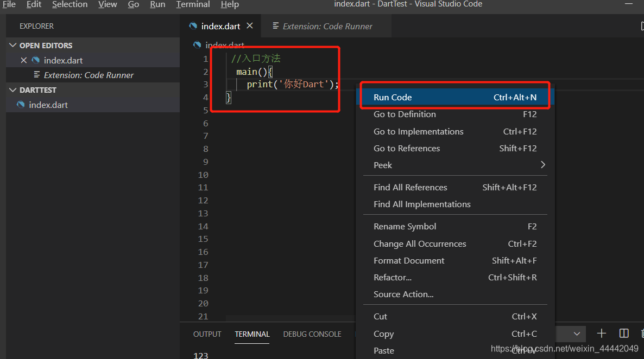The height and width of the screenshot is (359, 644).
Task: Select Go to References
Action: coord(455,148)
